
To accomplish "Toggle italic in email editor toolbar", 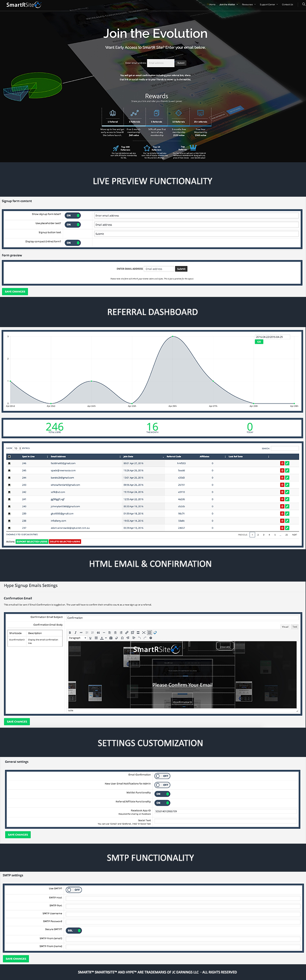I will point(76,633).
